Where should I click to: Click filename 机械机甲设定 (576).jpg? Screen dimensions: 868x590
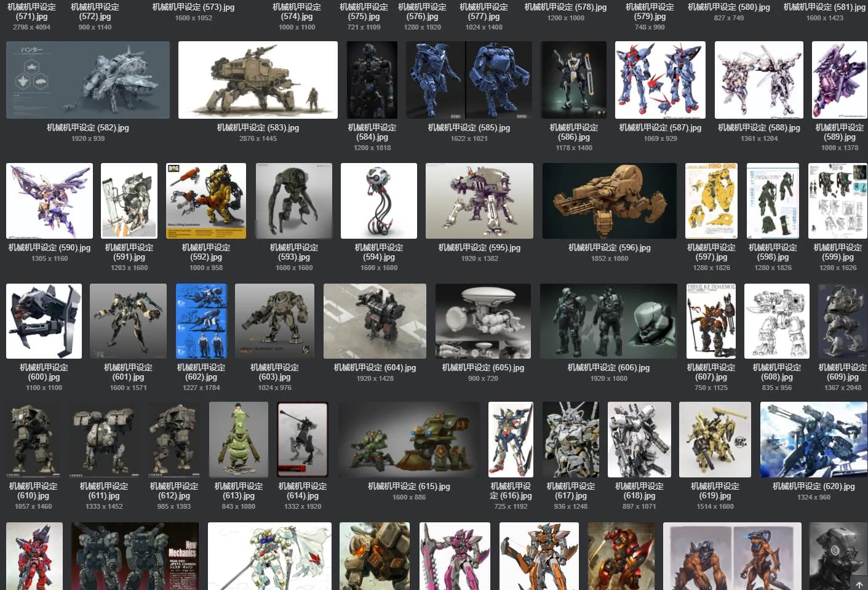click(x=422, y=12)
